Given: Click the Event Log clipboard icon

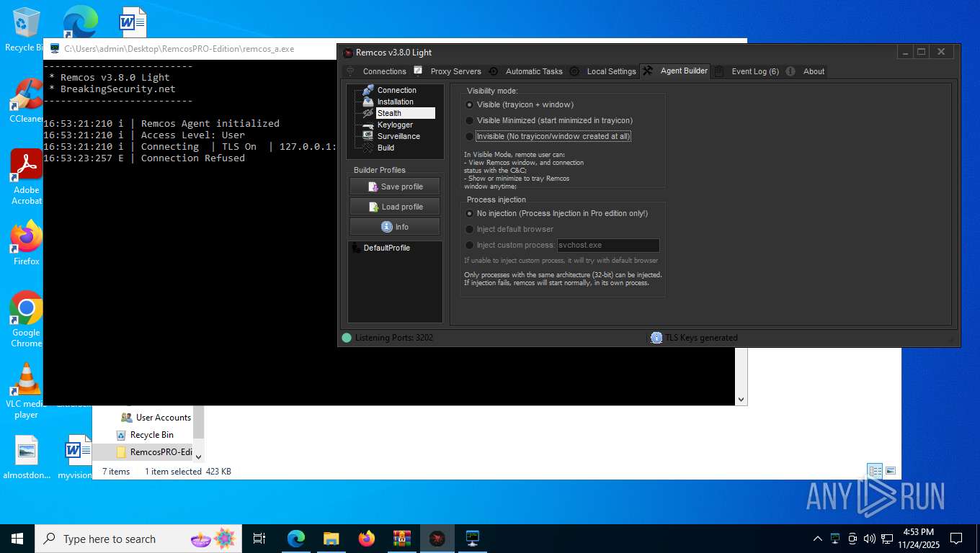Looking at the screenshot, I should tap(719, 71).
